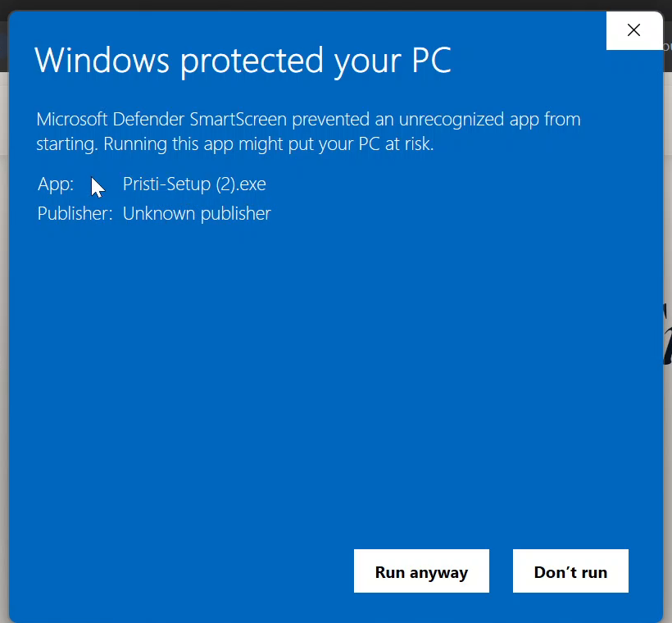
Task: Click the Unknown publisher text
Action: 197,213
